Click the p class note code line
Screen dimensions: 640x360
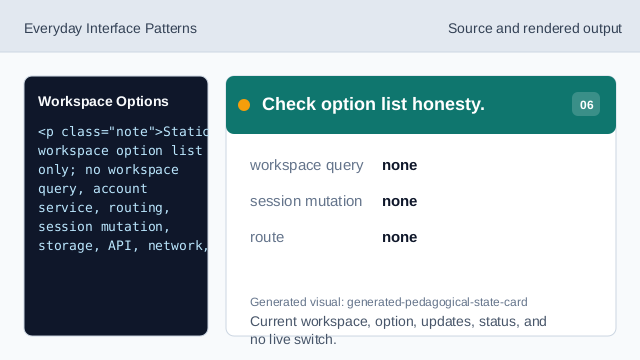click(x=123, y=132)
